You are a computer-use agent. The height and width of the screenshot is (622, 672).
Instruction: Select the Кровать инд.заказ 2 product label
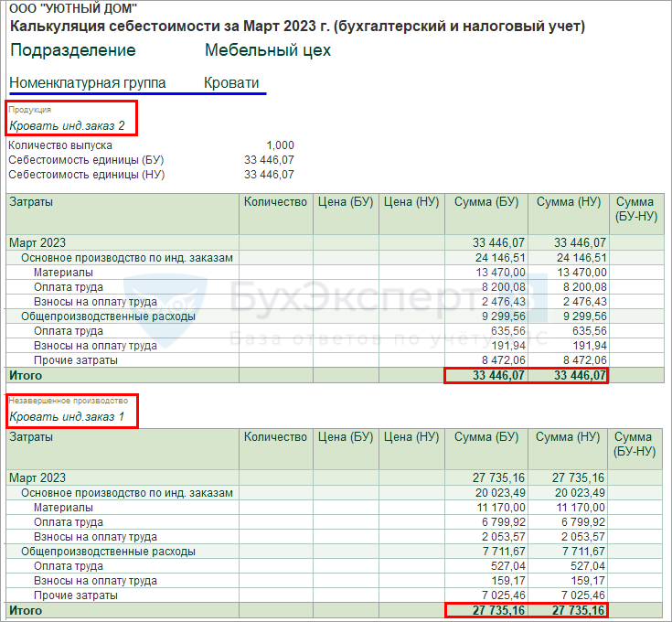click(67, 125)
